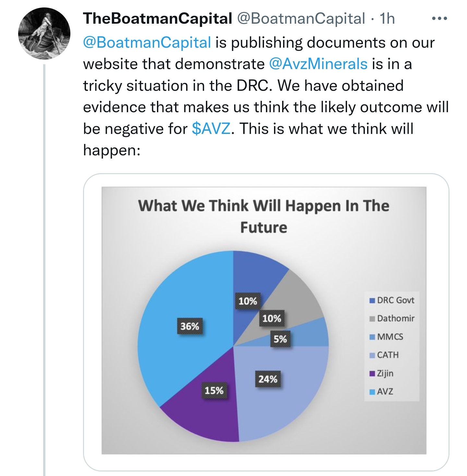The width and height of the screenshot is (467, 476).
Task: Select the 5% MMCS slice label
Action: coord(280,339)
